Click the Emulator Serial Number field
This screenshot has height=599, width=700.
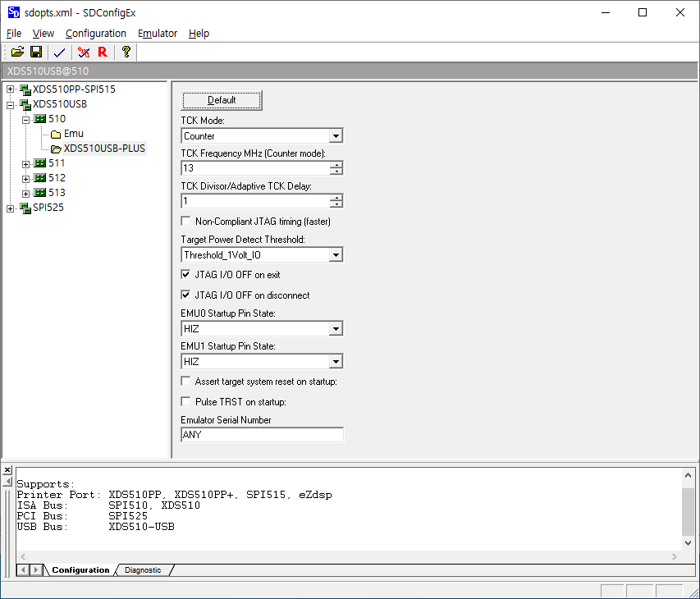(x=262, y=435)
